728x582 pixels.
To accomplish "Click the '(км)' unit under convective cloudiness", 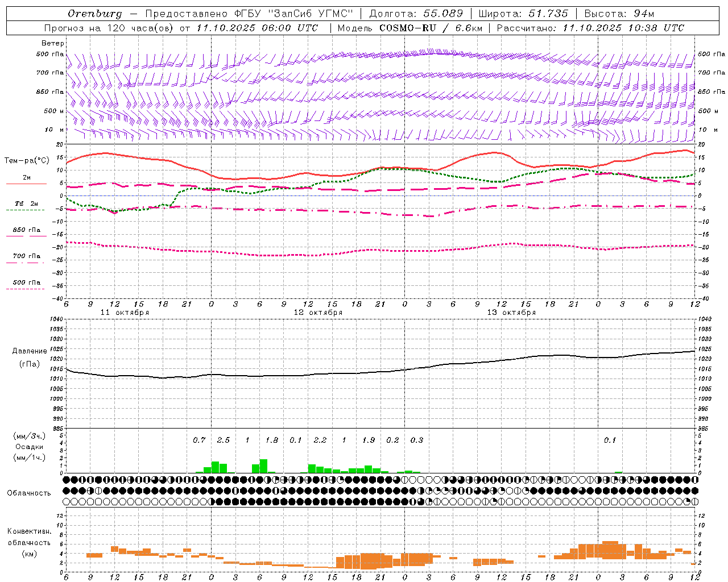I will 30,554.
